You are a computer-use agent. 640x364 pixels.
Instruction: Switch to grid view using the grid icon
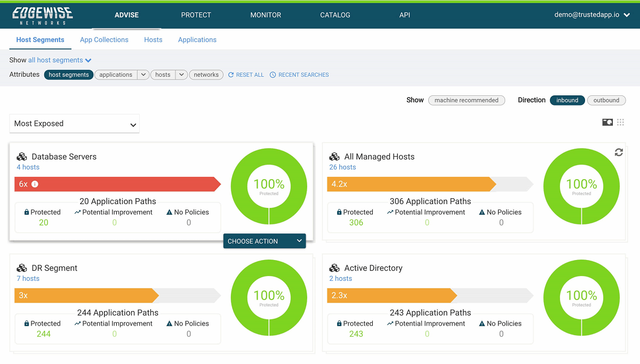click(620, 122)
